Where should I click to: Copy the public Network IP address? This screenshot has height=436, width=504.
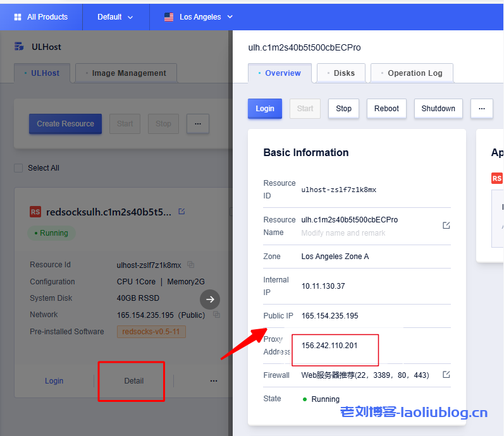pyautogui.click(x=216, y=315)
